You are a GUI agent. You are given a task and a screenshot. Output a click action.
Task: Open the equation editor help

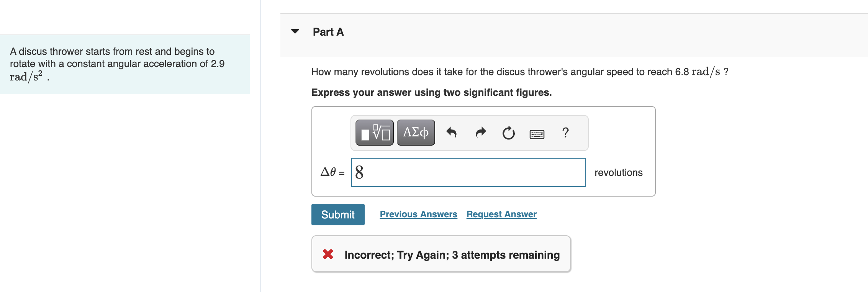[x=565, y=133]
